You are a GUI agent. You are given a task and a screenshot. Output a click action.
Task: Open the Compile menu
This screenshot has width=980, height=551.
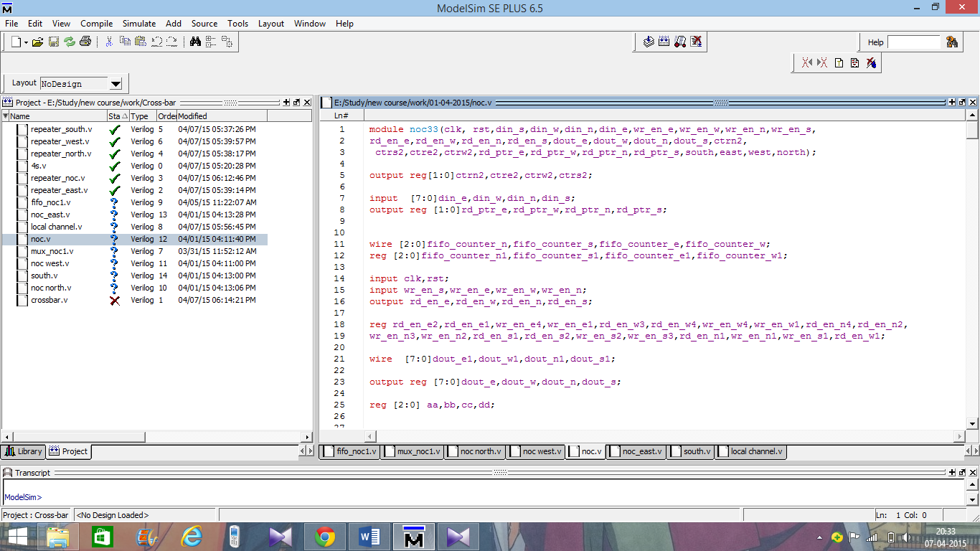(x=97, y=24)
